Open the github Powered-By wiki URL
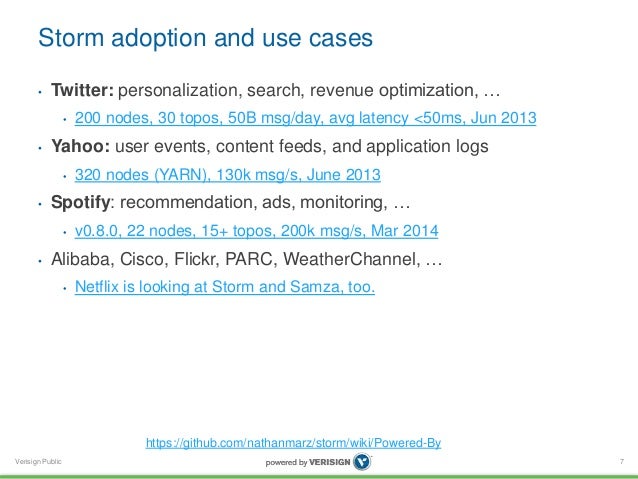This screenshot has width=638, height=479. 293,443
